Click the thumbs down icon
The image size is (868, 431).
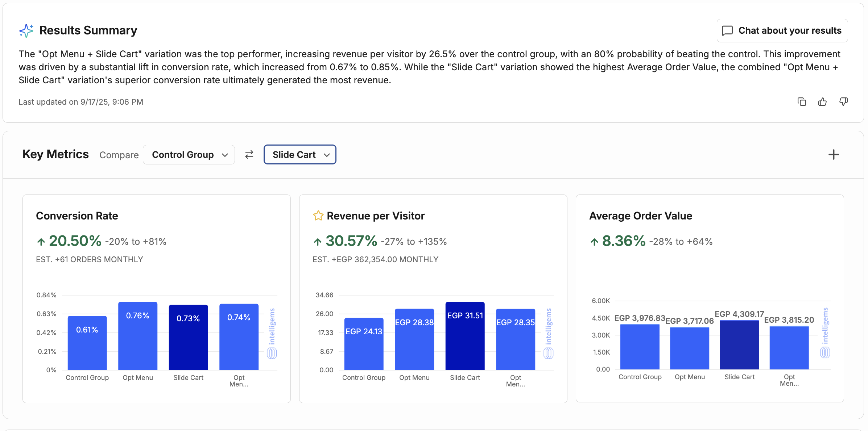[x=843, y=102]
